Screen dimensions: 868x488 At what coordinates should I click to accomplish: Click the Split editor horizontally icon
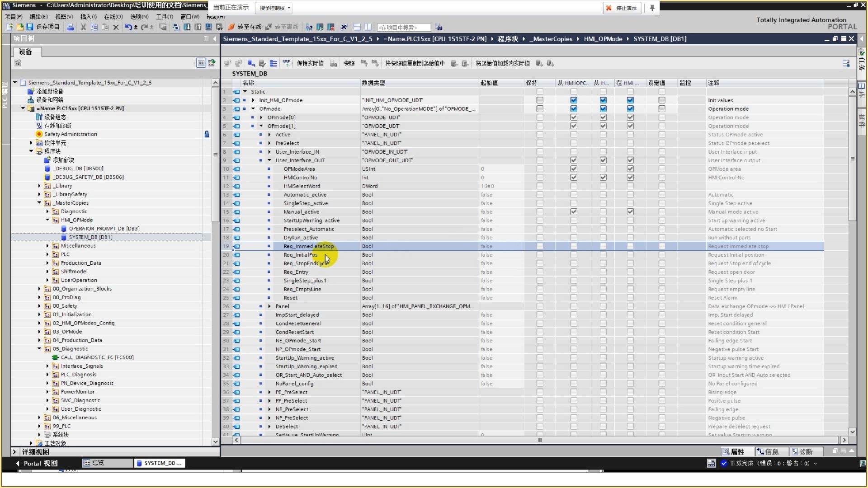coord(357,27)
